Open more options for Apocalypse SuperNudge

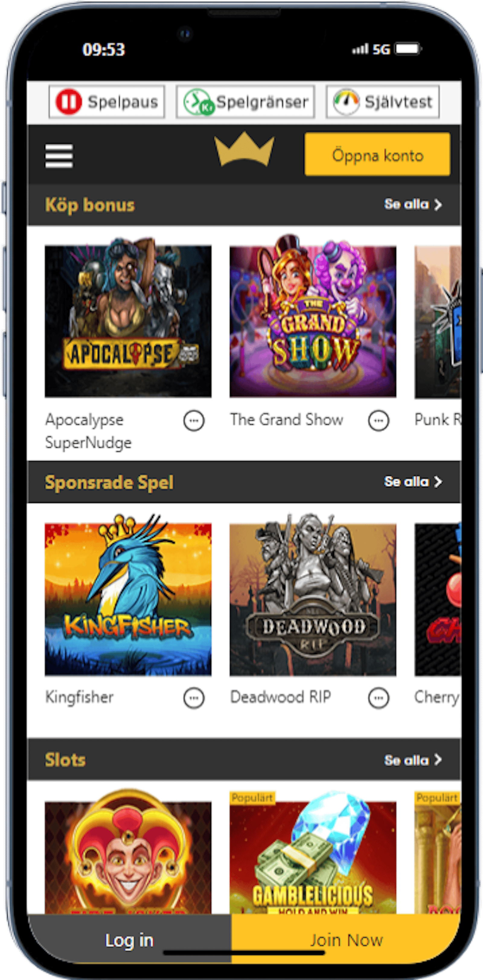coord(194,421)
